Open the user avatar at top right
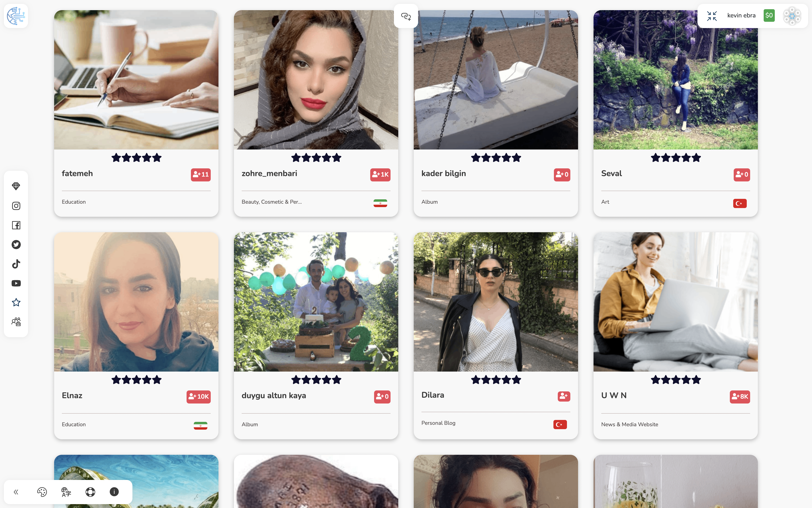 click(792, 16)
